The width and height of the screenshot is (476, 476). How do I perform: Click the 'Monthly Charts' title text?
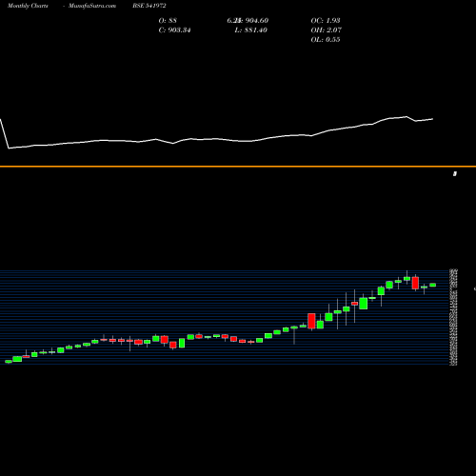28,6
